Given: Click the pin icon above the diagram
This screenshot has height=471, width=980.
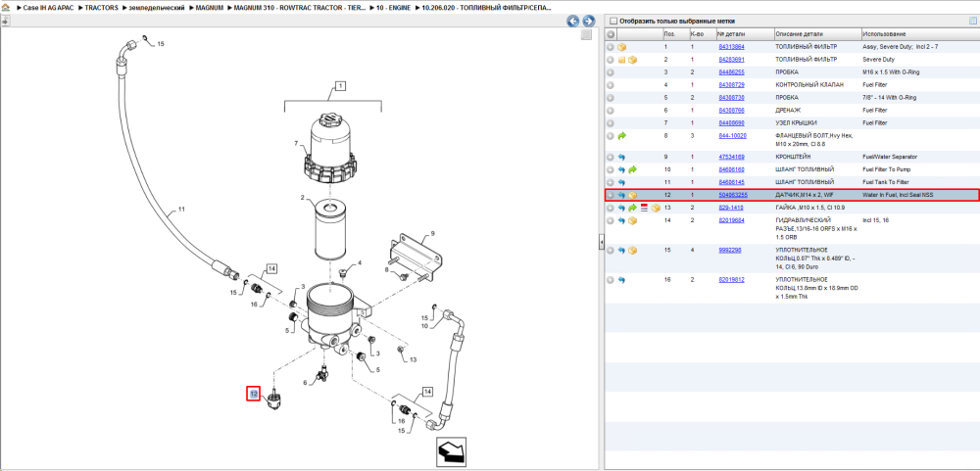Looking at the screenshot, I should click(x=5, y=20).
